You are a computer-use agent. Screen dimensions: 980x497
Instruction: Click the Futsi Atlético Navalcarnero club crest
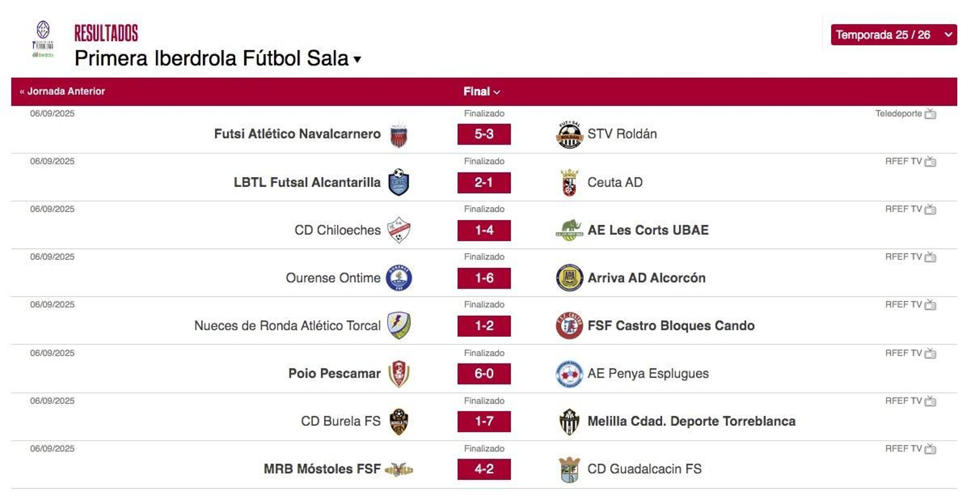(399, 134)
